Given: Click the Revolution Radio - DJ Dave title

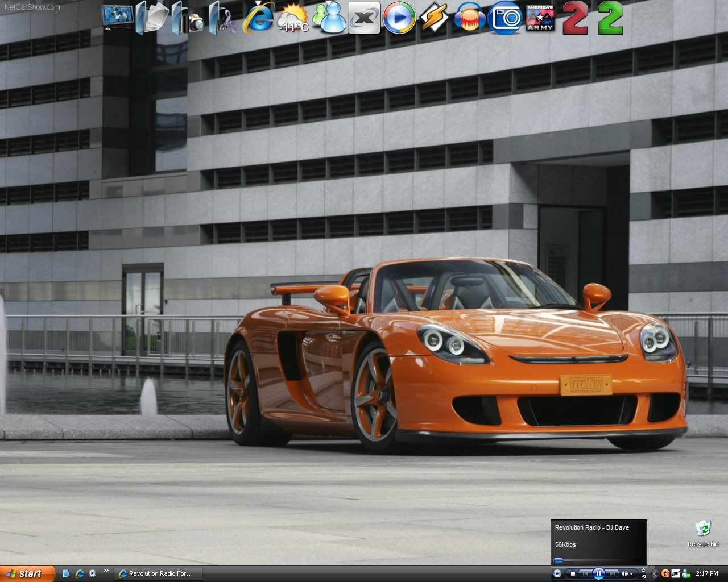Looking at the screenshot, I should coord(592,527).
